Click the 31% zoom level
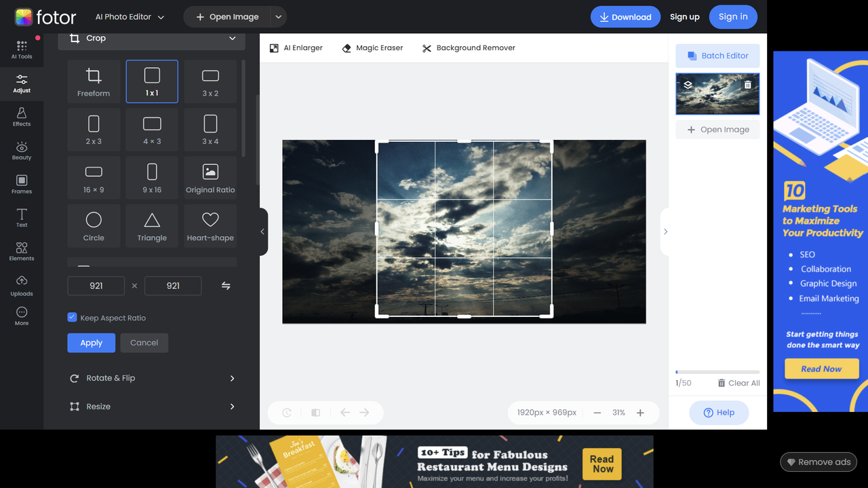 pyautogui.click(x=618, y=413)
